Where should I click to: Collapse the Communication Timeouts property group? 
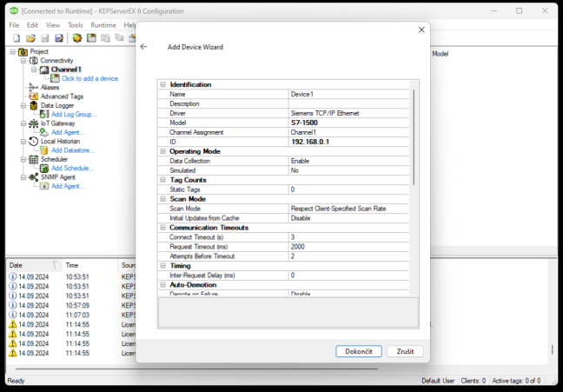click(x=163, y=228)
